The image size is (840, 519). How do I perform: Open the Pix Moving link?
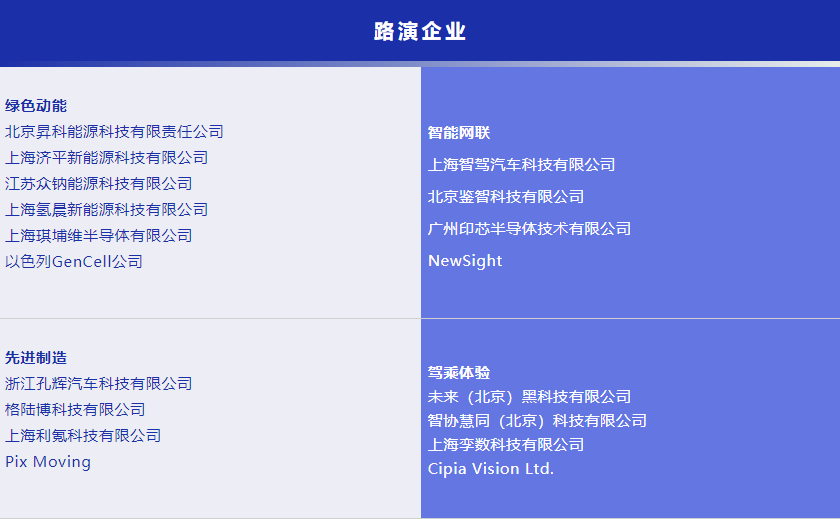[48, 462]
